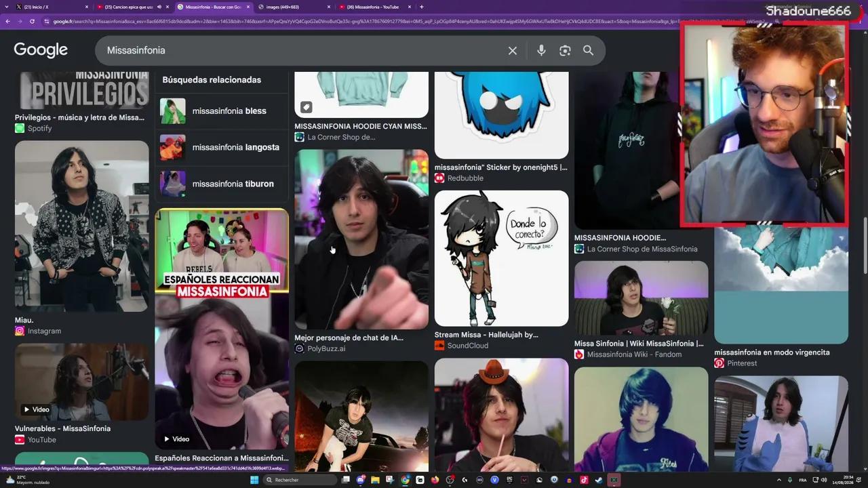Open the weather widget showing 22°C

point(27,480)
